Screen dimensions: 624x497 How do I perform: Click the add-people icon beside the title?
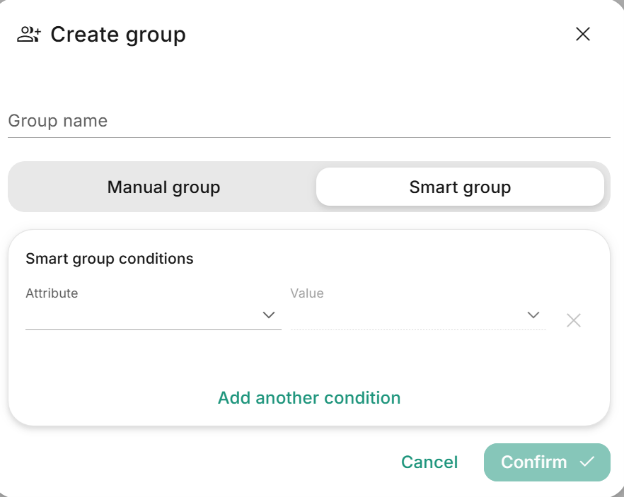pyautogui.click(x=29, y=35)
